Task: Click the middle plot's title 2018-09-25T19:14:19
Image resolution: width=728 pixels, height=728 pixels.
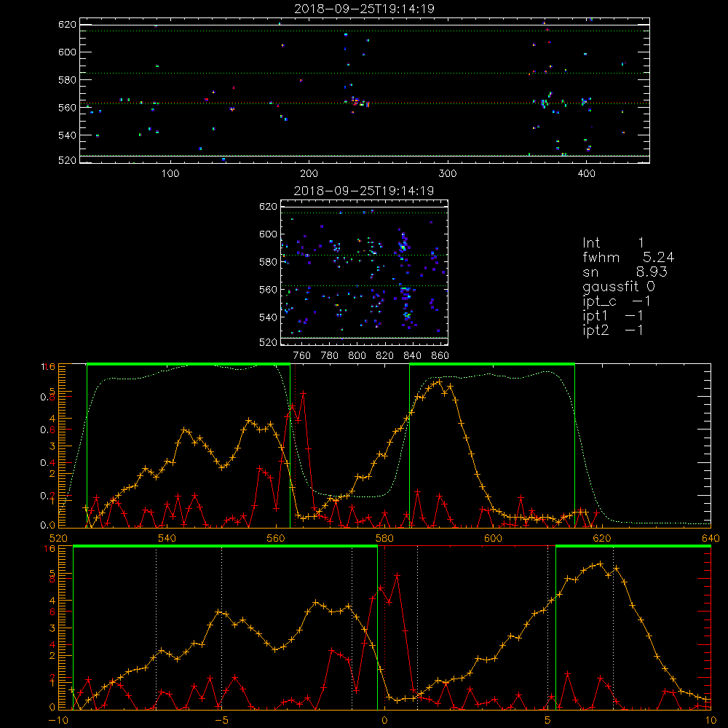Action: [x=364, y=191]
